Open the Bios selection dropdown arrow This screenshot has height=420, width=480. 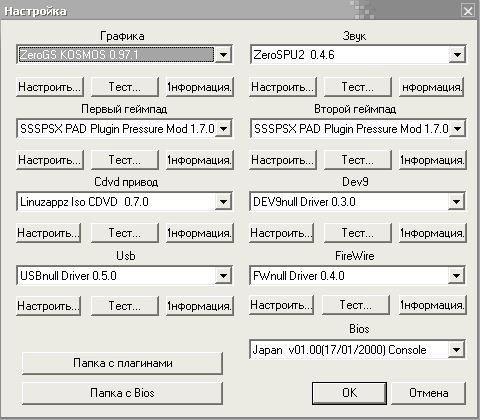(x=456, y=350)
